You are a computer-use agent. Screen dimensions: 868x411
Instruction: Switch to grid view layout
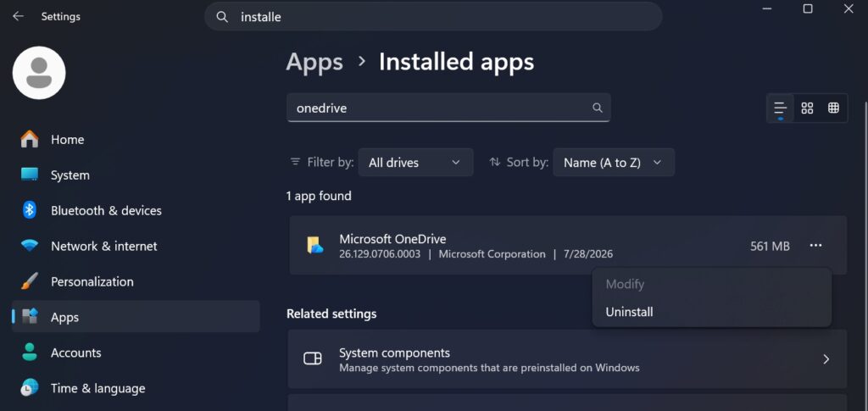[x=807, y=108]
